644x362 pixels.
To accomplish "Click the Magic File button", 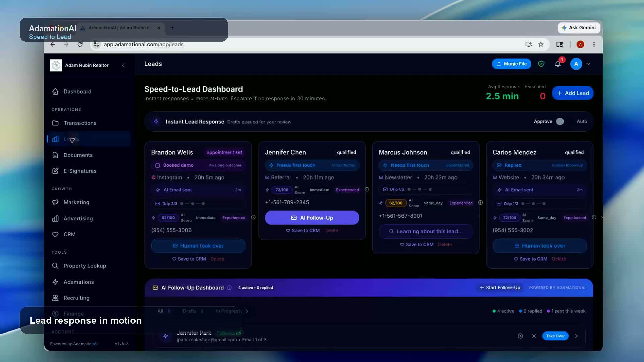I will pyautogui.click(x=512, y=64).
